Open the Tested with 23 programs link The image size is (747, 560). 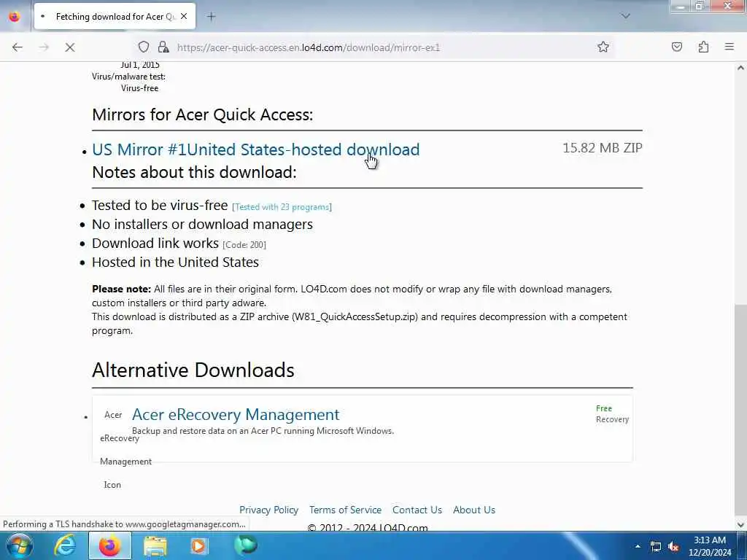[282, 207]
